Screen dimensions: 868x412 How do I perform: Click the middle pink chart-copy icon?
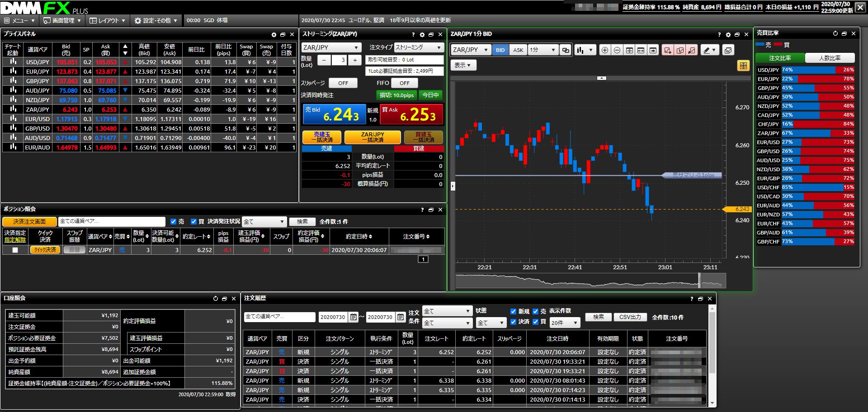(x=680, y=50)
